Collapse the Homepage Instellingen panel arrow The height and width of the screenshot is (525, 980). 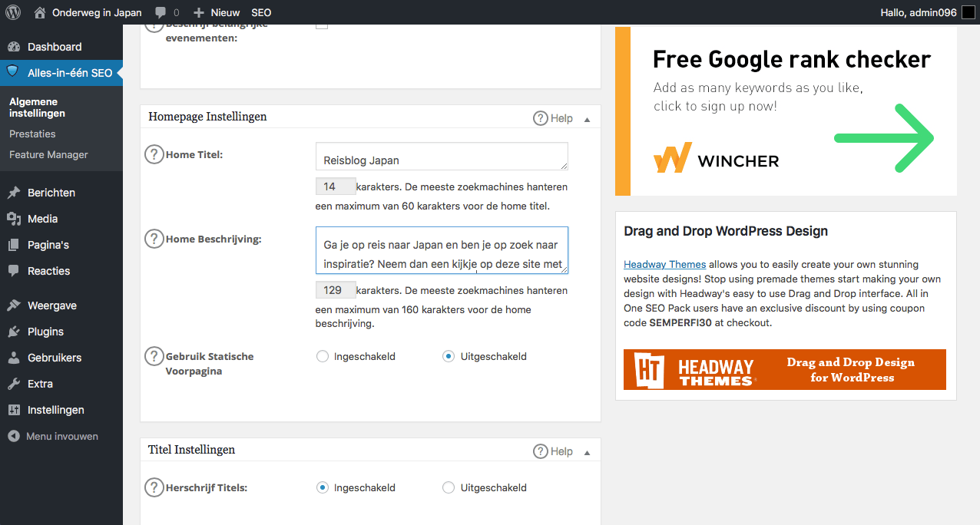click(x=587, y=119)
